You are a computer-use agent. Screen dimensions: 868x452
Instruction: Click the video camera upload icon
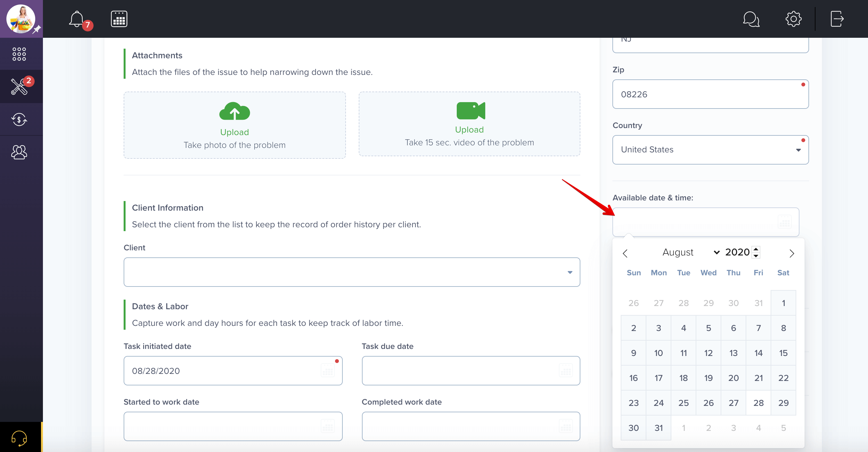click(471, 110)
